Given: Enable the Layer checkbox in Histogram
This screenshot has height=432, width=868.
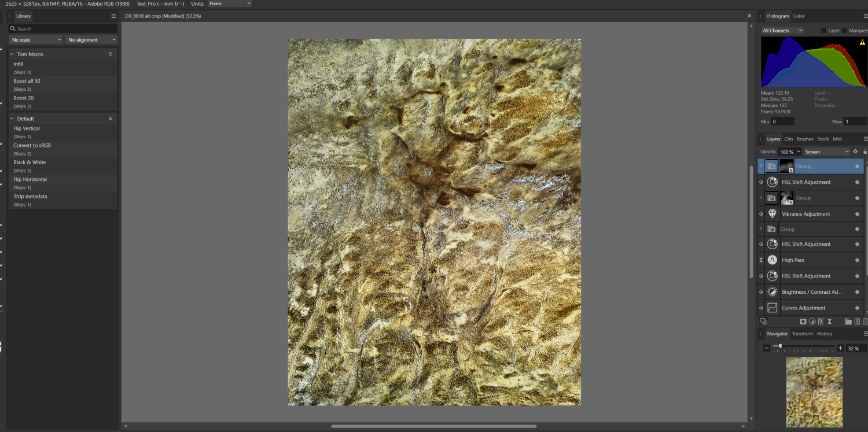Looking at the screenshot, I should pyautogui.click(x=824, y=31).
